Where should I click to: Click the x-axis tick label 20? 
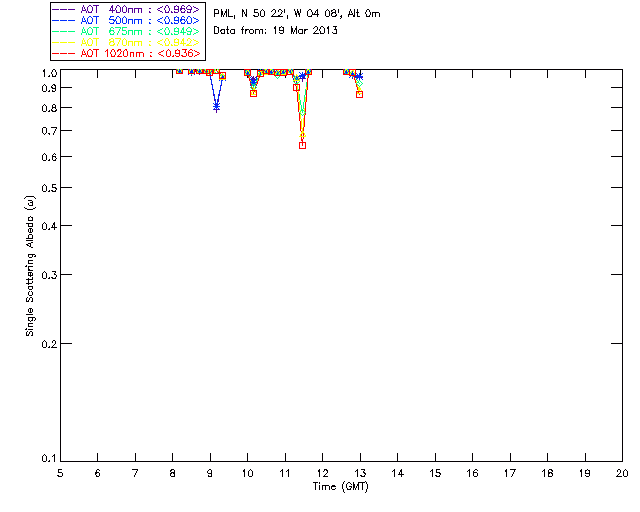[622, 473]
